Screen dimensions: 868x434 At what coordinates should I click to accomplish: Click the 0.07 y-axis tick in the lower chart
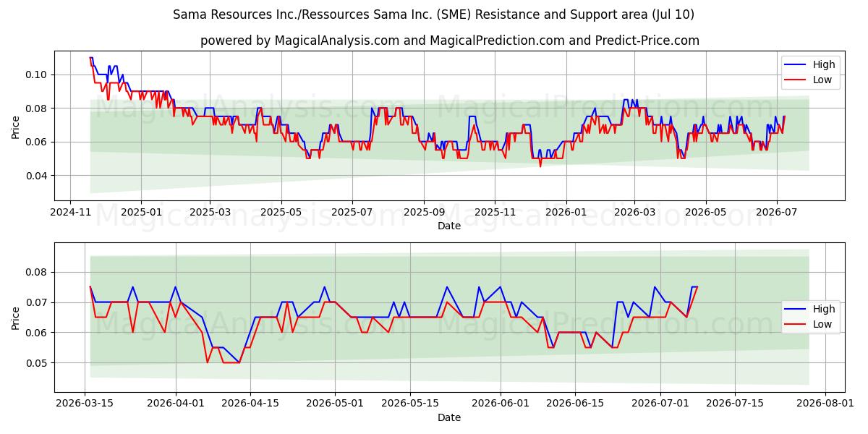pyautogui.click(x=38, y=302)
